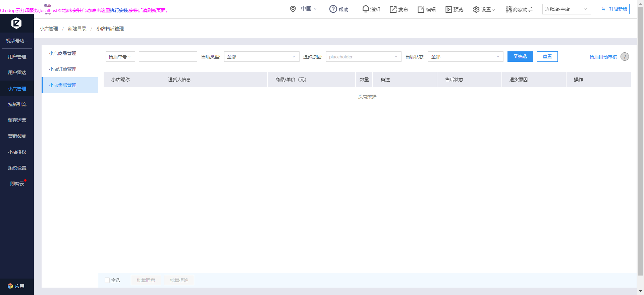The height and width of the screenshot is (295, 644).
Task: Open 用户雷达 in the sidebar
Action: coord(17,72)
